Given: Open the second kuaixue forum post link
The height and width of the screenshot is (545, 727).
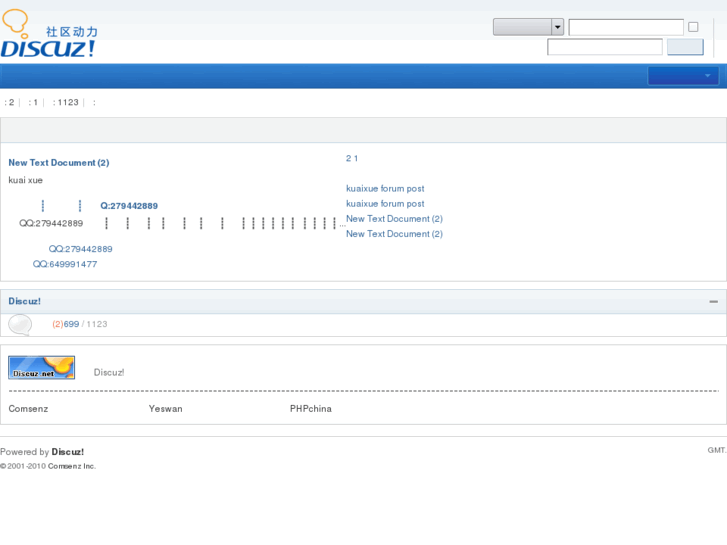Looking at the screenshot, I should coord(385,204).
